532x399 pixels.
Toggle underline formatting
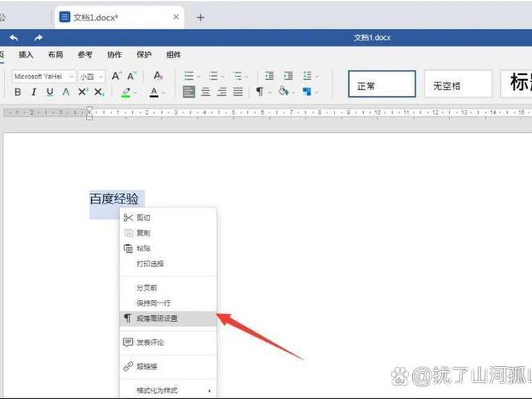[50, 92]
